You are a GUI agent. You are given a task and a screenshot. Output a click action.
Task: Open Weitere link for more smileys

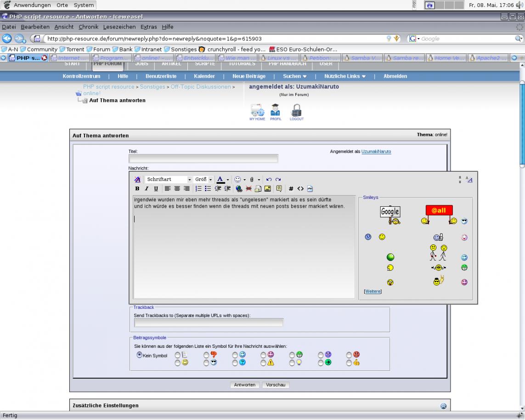tap(373, 291)
